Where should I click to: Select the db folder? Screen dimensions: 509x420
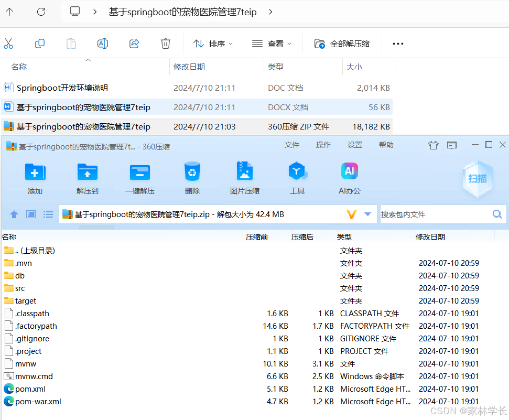14,276
